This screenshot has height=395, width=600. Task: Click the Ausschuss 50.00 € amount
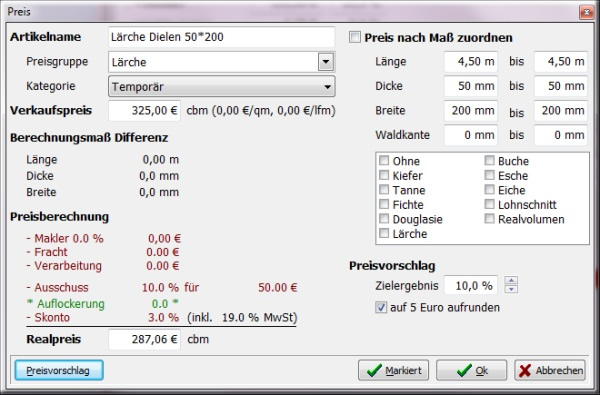pyautogui.click(x=277, y=287)
